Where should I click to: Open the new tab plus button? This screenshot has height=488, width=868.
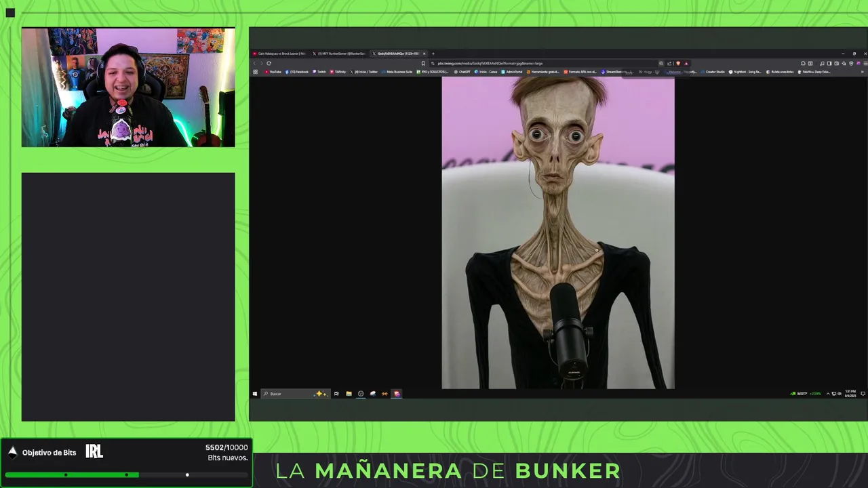[x=433, y=54]
